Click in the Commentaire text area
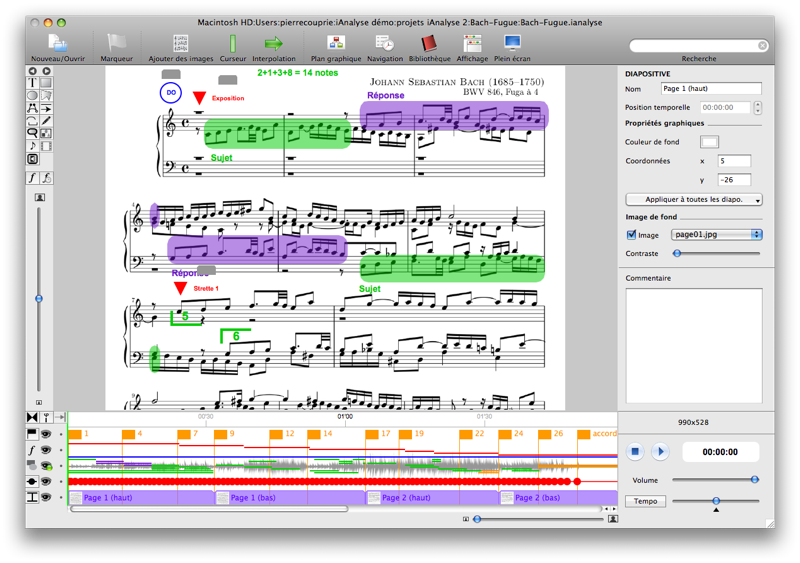Viewport: 800px width, 563px height. point(694,346)
